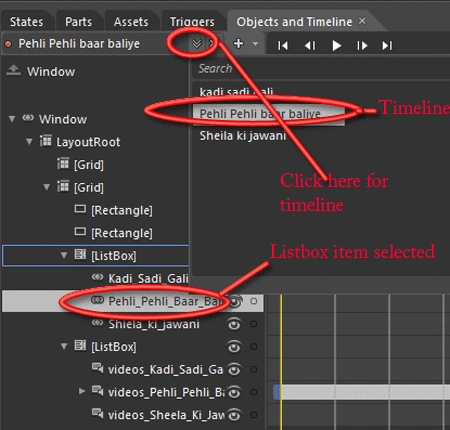
Task: Select Kadi_Sadi_Gali list item
Action: [x=148, y=278]
